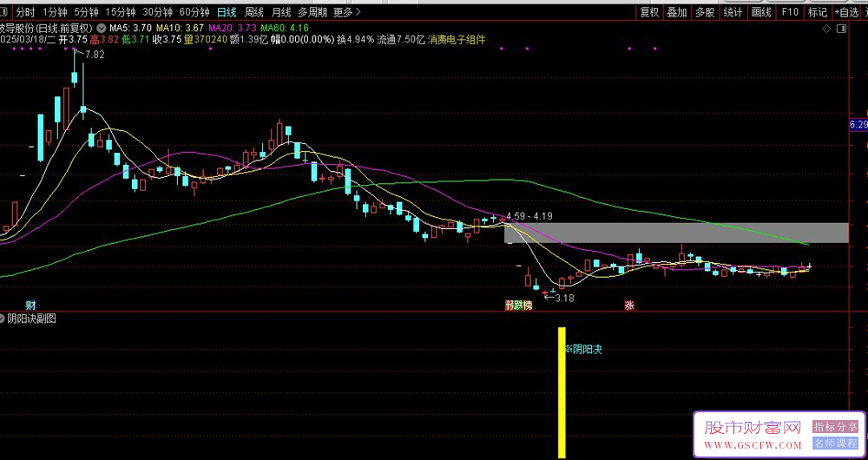868x460 pixels.
Task: Open the 复权 adjustment menu
Action: pos(649,11)
